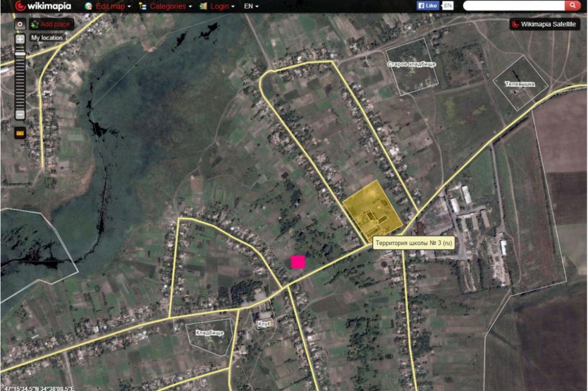Image resolution: width=588 pixels, height=391 pixels.
Task: Open the EN language selector
Action: pos(252,6)
